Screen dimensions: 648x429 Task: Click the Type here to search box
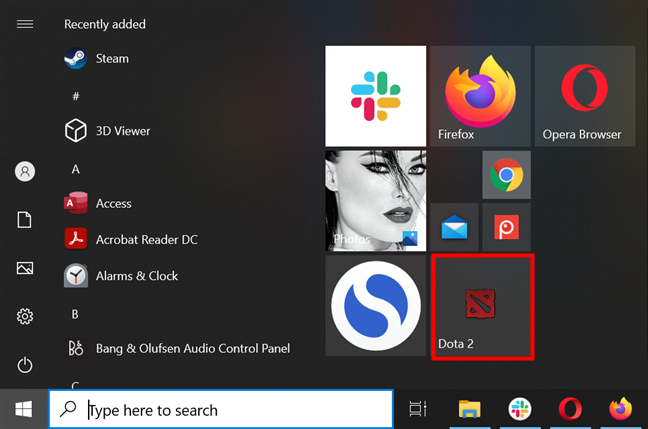(221, 409)
